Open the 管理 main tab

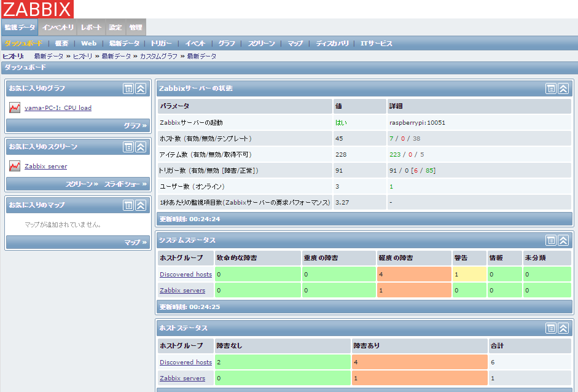[x=136, y=27]
